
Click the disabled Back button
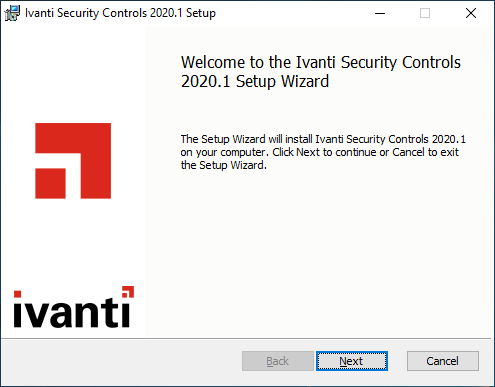278,361
